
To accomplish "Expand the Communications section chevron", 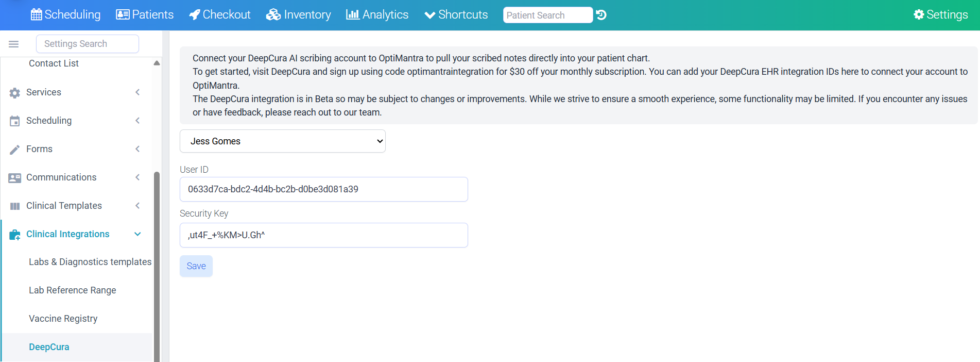I will (137, 177).
